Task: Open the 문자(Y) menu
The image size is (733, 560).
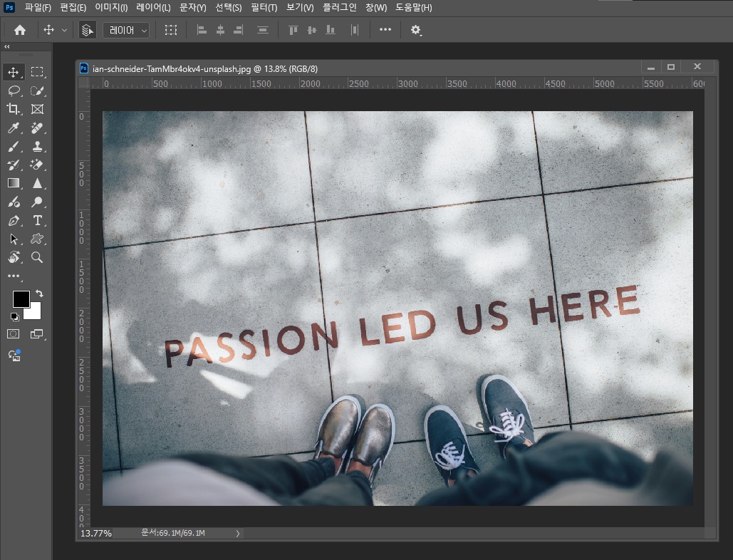Action: click(192, 7)
